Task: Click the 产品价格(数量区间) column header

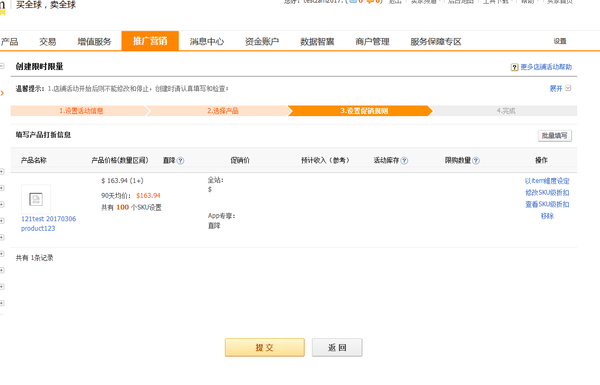Action: (x=120, y=160)
